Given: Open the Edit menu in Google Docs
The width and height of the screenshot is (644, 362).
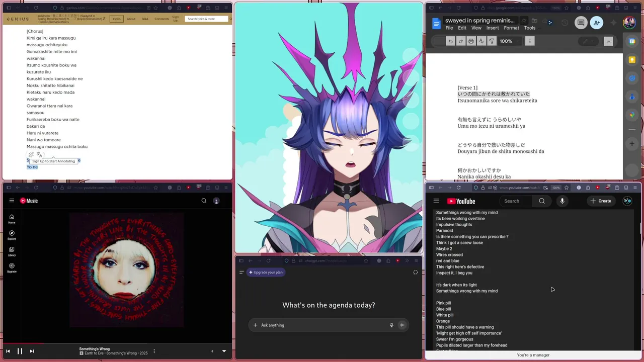Looking at the screenshot, I should [462, 28].
